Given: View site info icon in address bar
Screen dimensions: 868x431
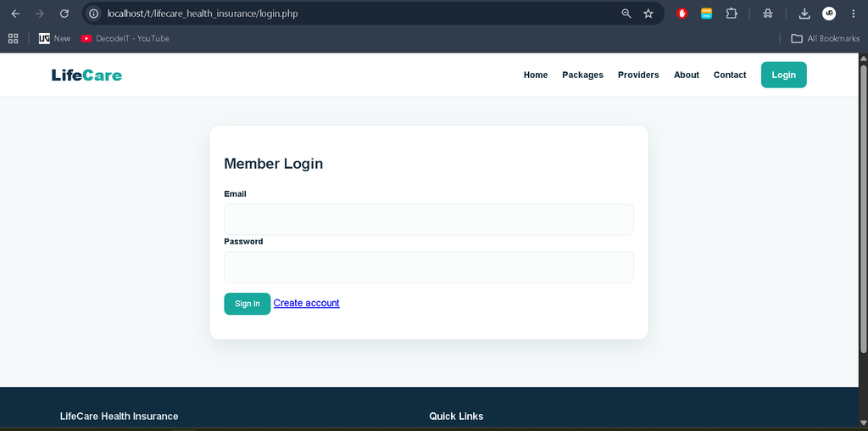Looking at the screenshot, I should 94,14.
